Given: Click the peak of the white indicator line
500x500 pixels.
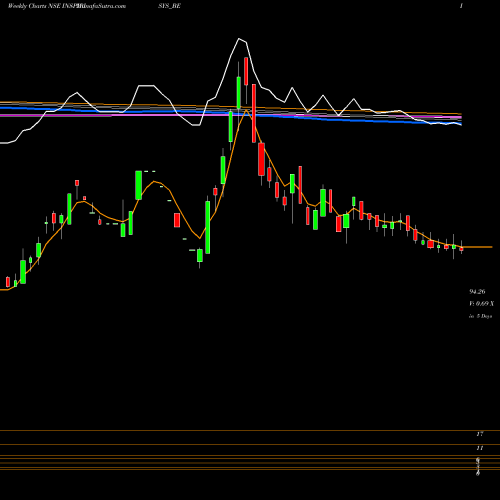Looking at the screenshot, I should [239, 39].
